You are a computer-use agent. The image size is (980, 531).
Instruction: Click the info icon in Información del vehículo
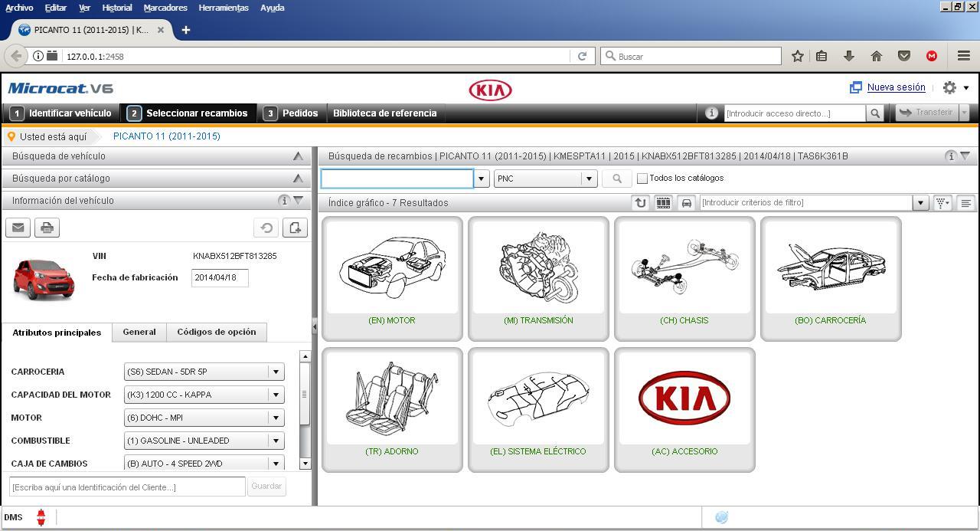point(284,200)
